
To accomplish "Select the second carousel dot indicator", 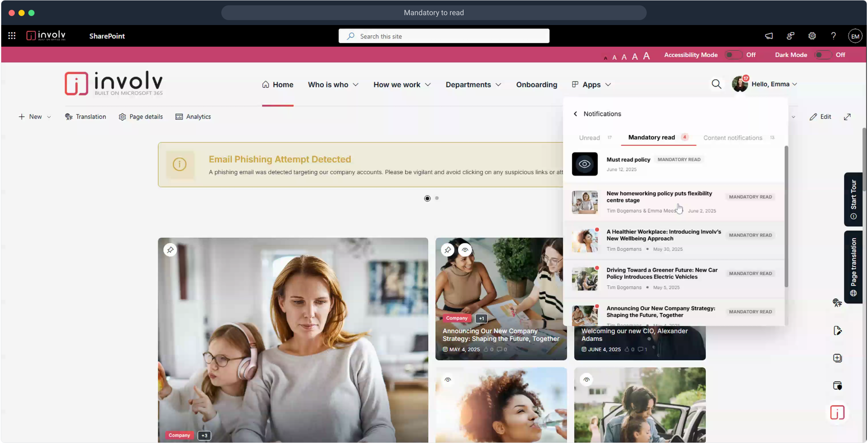I will pos(437,198).
